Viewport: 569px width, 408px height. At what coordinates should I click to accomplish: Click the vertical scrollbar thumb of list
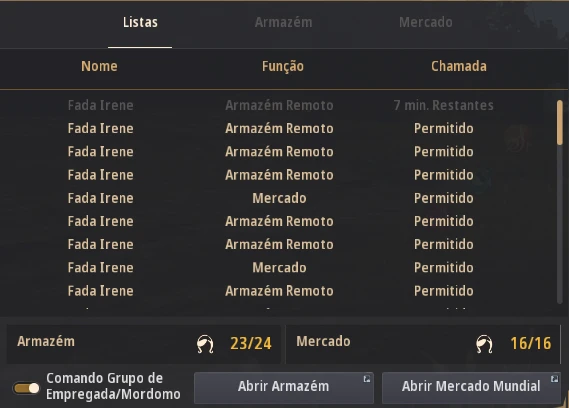coord(560,123)
